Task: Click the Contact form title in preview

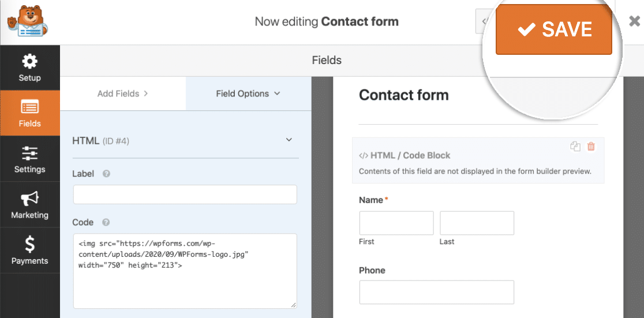Action: click(x=404, y=95)
